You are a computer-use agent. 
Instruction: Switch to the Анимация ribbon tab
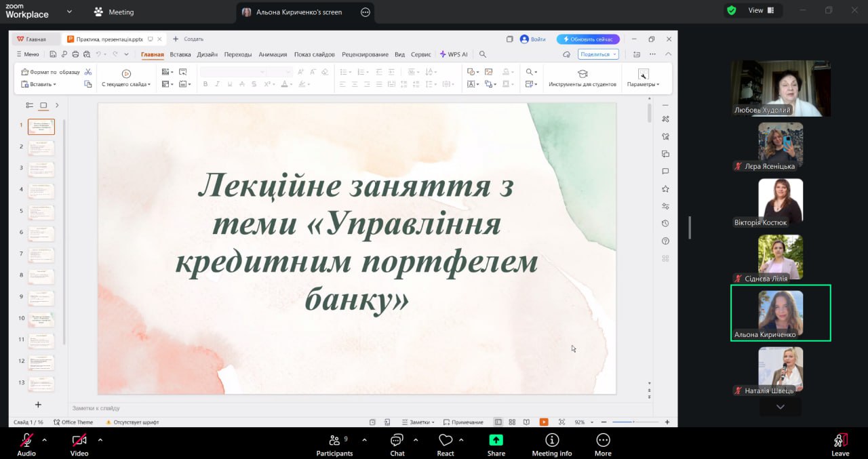pyautogui.click(x=273, y=54)
